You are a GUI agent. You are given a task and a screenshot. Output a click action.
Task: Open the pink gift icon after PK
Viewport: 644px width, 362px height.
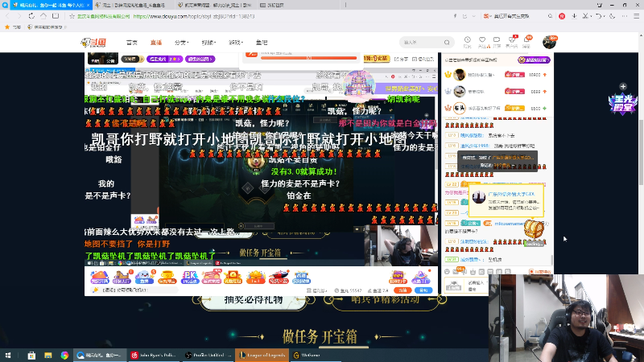(x=212, y=278)
